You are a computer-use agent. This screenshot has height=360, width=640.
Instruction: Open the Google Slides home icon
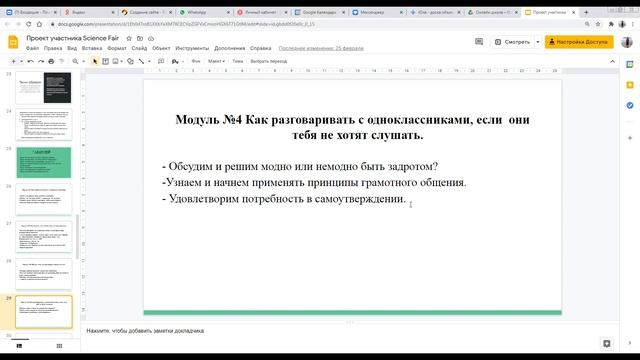(x=13, y=42)
